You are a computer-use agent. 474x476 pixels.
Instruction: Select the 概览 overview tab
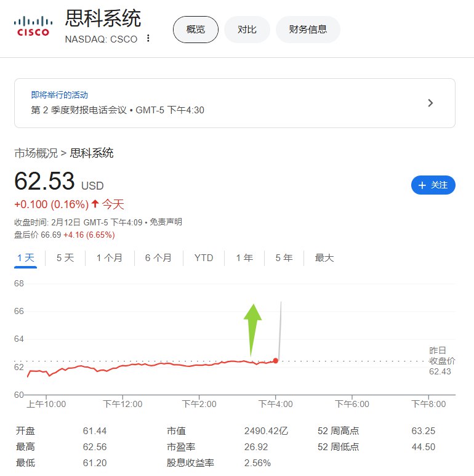tap(195, 30)
